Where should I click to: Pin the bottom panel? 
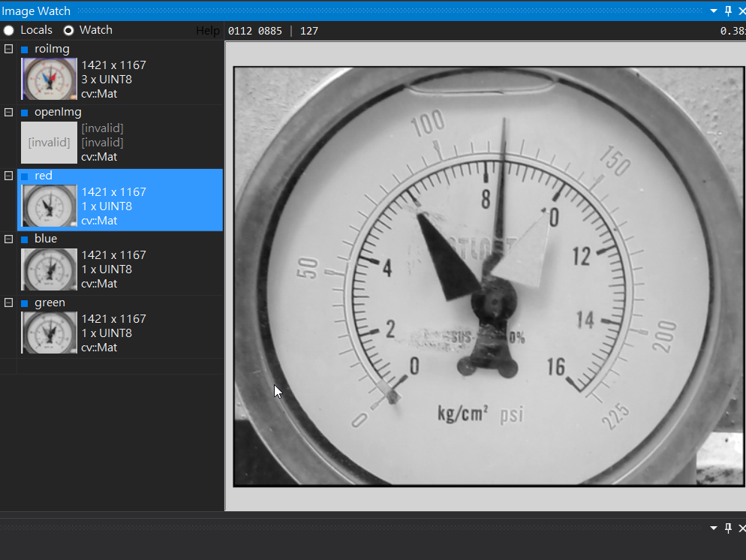click(729, 528)
